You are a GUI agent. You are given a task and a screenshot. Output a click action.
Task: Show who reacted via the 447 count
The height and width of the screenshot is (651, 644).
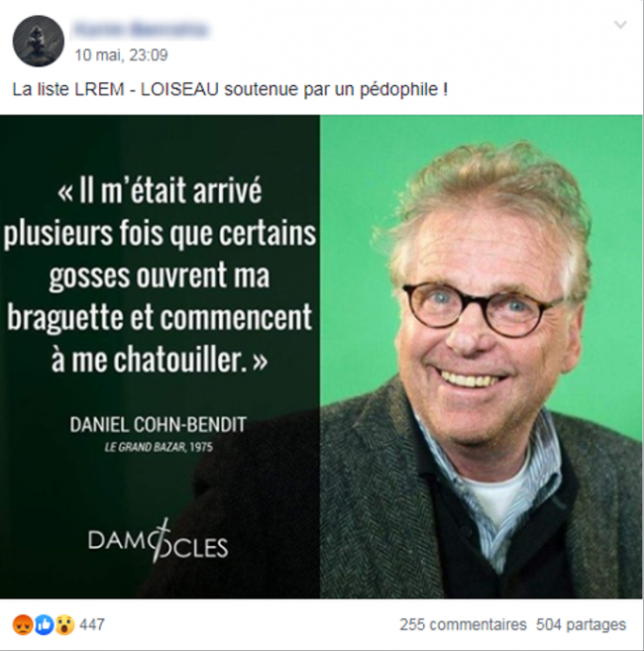(92, 624)
